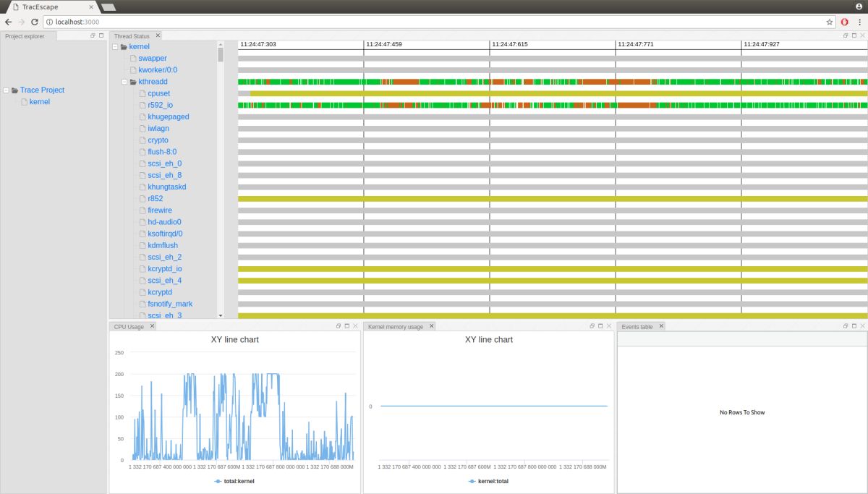Click the yellow cpuset timeline bar
Image resolution: width=868 pixels, height=494 pixels.
[x=558, y=93]
